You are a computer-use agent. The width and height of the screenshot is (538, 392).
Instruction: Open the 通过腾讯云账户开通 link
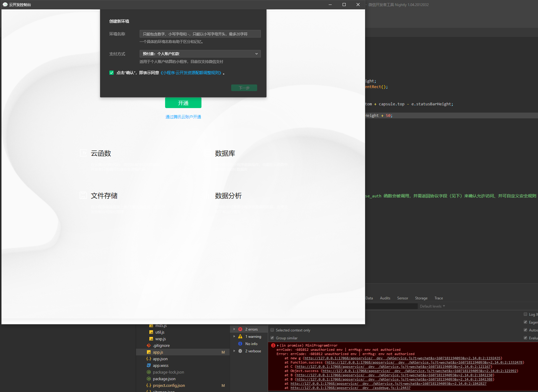tap(183, 117)
